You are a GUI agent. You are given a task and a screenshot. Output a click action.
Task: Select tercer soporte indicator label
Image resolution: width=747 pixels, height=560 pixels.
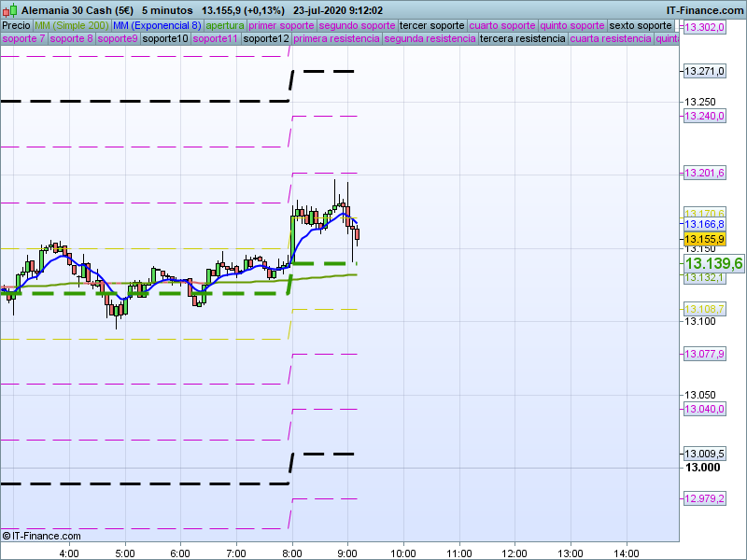pyautogui.click(x=432, y=26)
